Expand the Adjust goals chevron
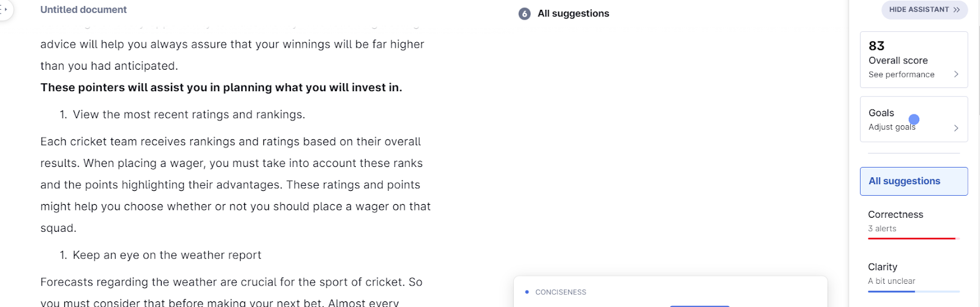Screen dimensions: 980x307 956,128
